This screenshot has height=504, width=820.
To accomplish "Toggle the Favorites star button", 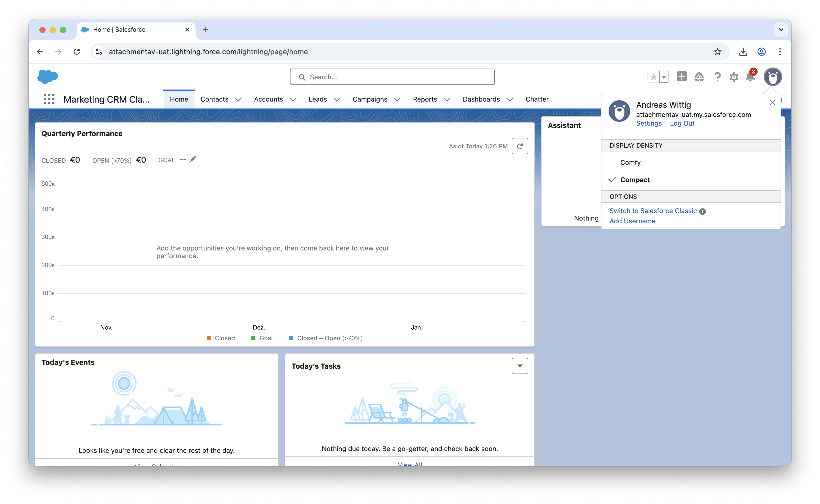I will (653, 77).
